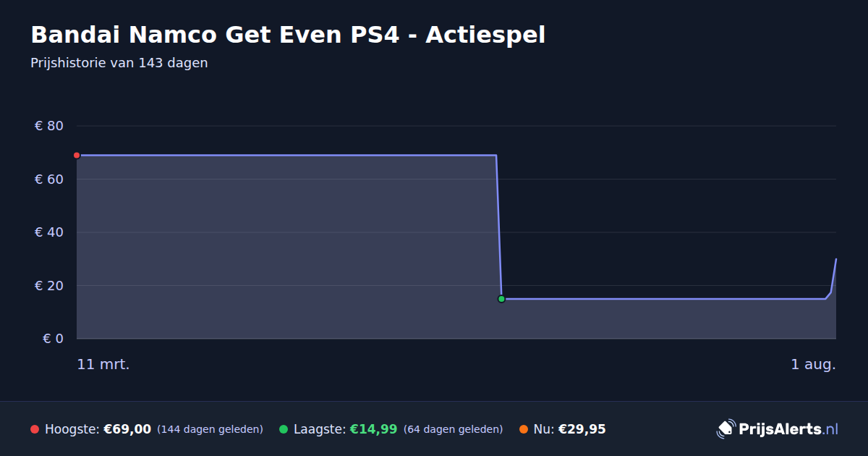Click the €69,00 highest price value

(127, 429)
